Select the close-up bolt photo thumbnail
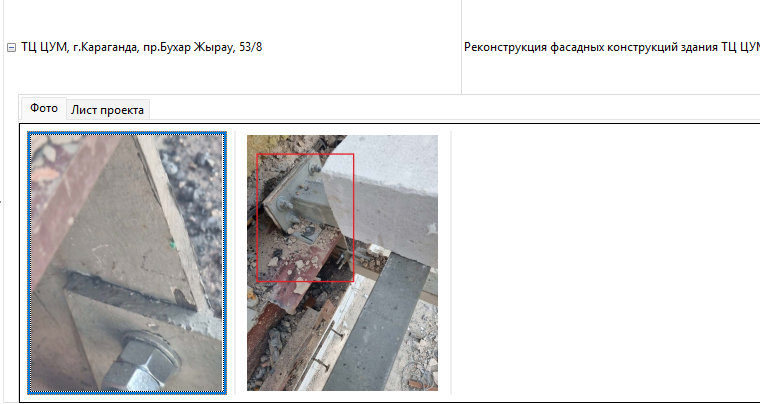 coord(127,263)
